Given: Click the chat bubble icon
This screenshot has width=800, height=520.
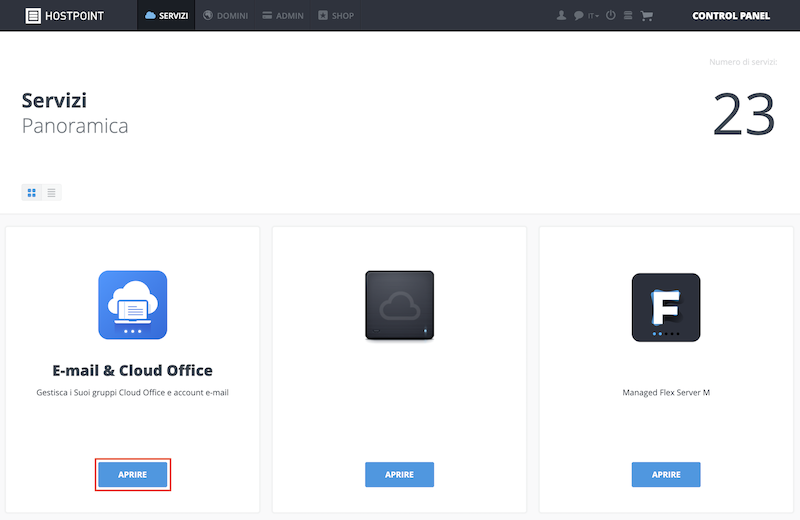Looking at the screenshot, I should pos(579,16).
